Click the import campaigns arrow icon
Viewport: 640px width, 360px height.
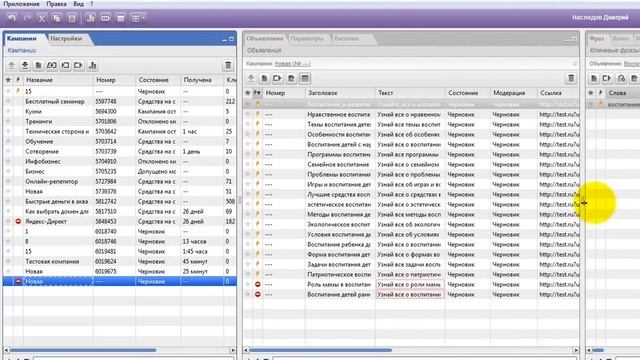[x=65, y=65]
